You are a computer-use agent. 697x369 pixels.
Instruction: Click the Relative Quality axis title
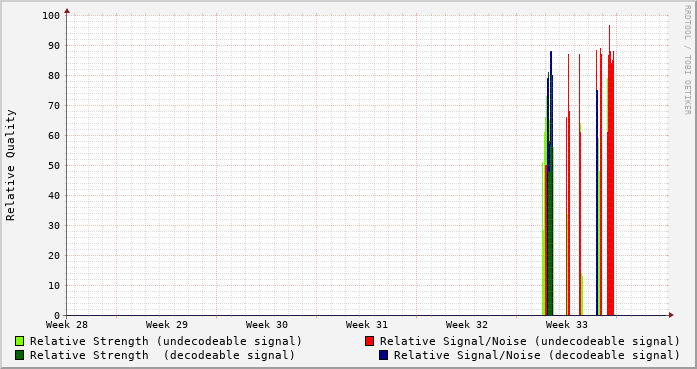pos(10,165)
